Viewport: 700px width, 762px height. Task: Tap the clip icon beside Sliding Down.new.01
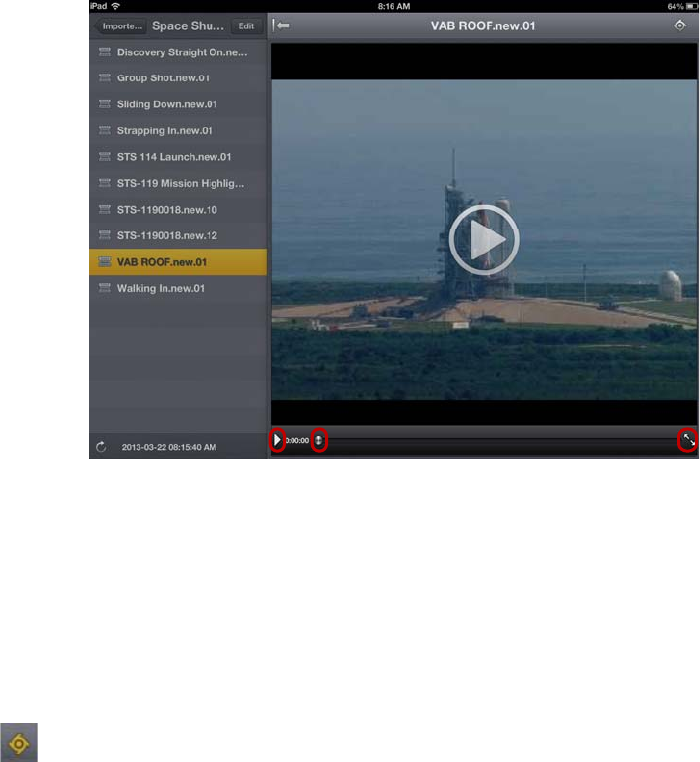point(105,104)
